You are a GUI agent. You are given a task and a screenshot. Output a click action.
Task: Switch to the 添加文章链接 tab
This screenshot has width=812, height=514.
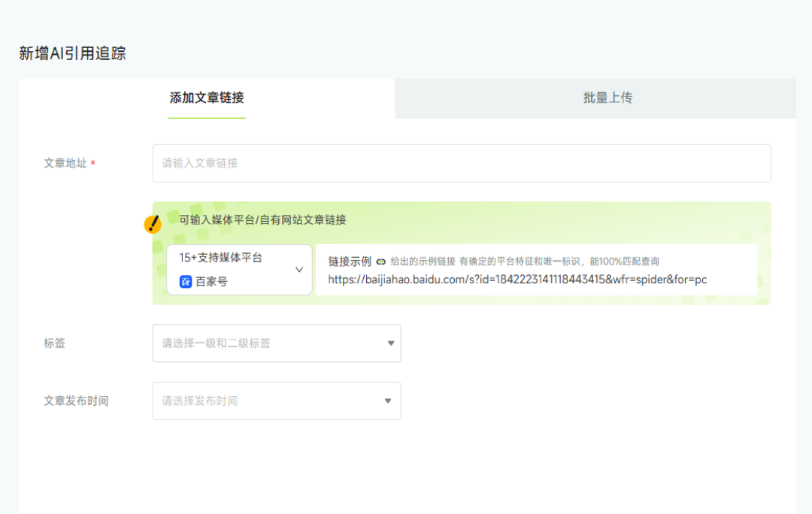(x=207, y=98)
